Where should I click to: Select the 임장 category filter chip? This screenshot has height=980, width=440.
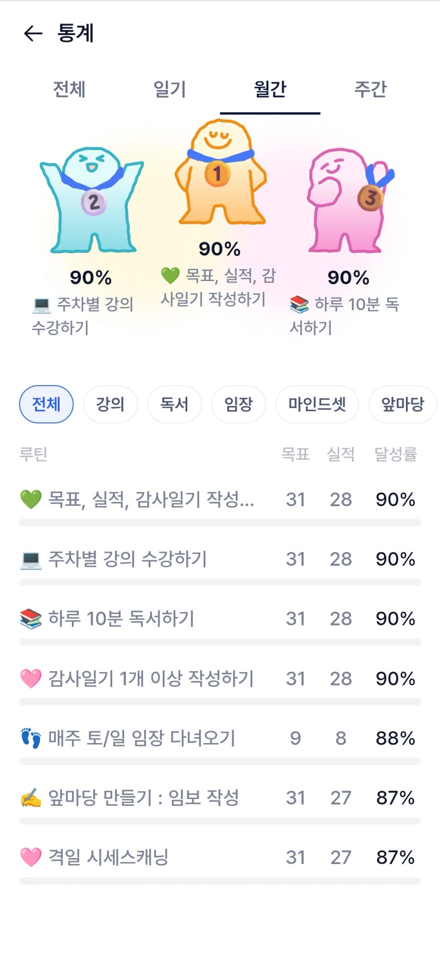[238, 405]
